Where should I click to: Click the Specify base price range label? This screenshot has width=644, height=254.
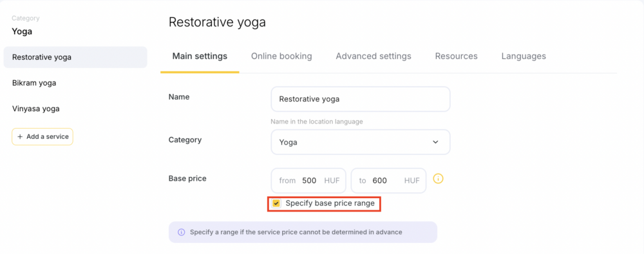click(x=330, y=203)
